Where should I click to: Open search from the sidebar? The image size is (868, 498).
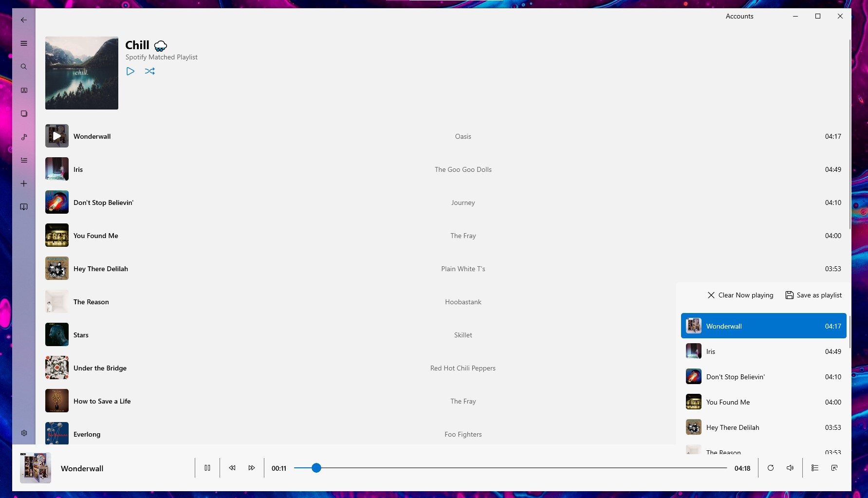click(24, 67)
